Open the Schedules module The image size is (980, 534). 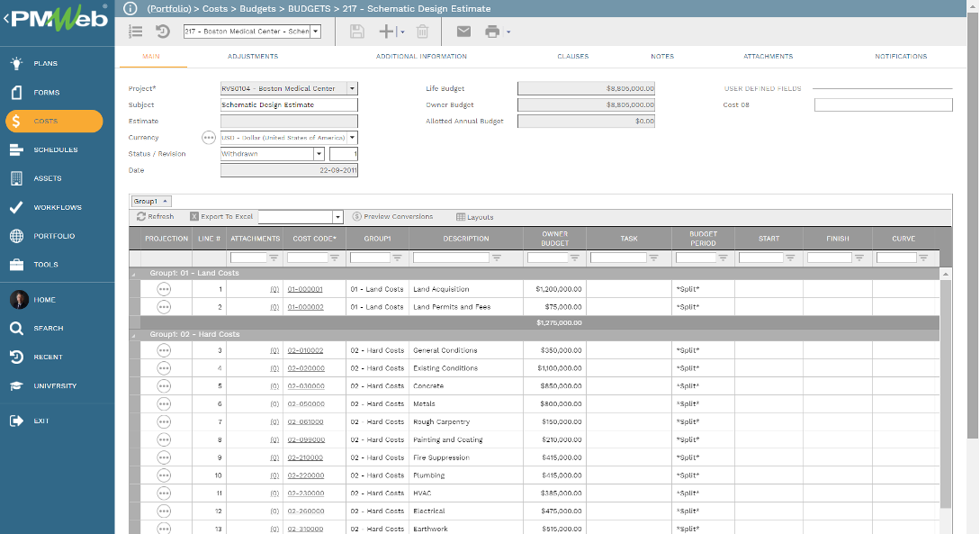[55, 150]
